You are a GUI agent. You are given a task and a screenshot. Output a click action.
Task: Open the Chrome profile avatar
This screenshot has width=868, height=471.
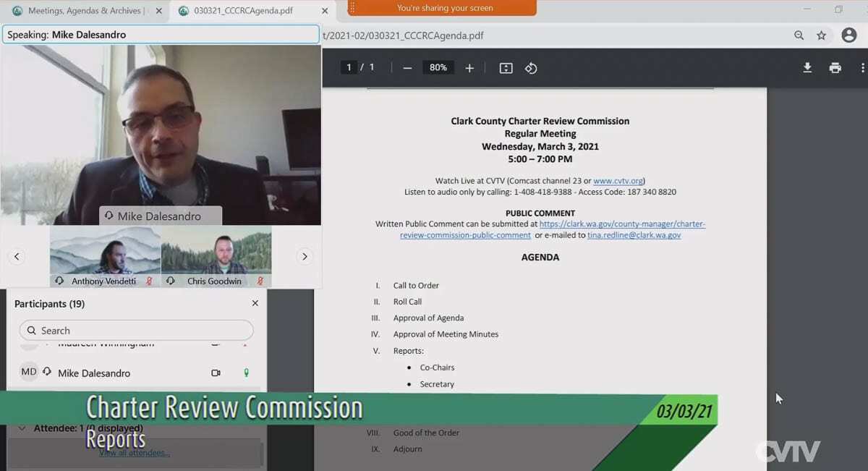tap(848, 35)
